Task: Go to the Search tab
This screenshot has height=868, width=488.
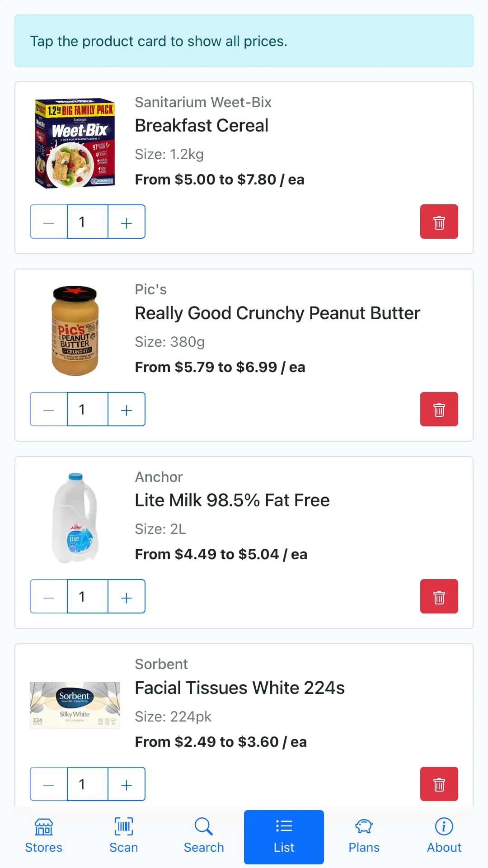Action: pyautogui.click(x=204, y=836)
